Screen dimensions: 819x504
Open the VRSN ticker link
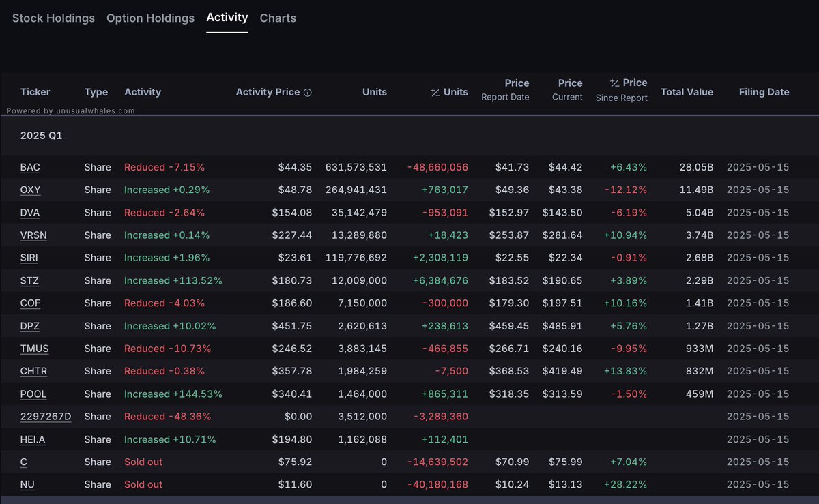coord(33,235)
